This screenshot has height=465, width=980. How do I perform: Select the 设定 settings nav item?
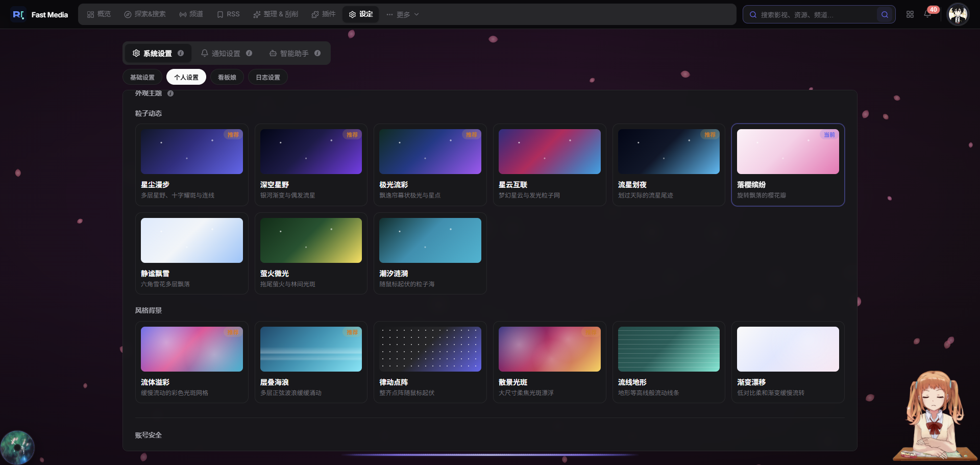pos(361,14)
